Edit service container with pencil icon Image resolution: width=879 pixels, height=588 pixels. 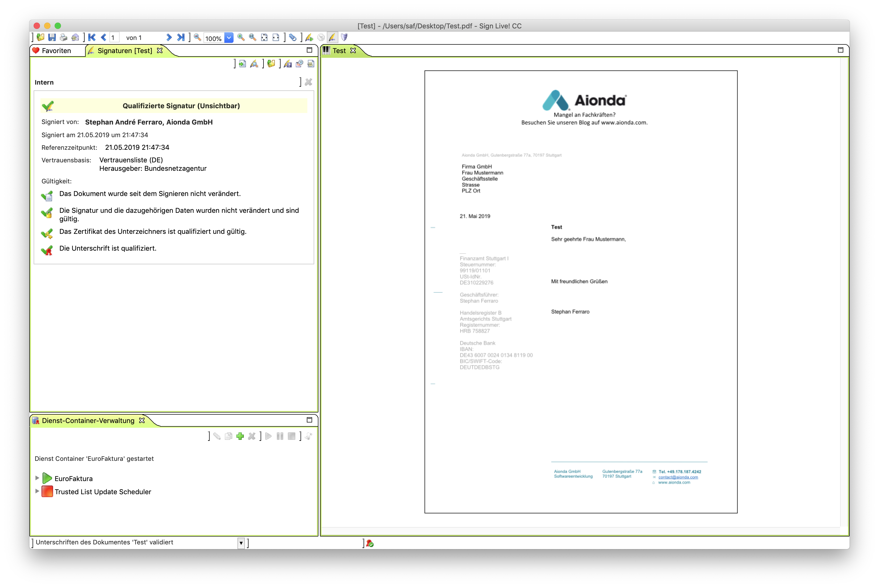click(217, 436)
